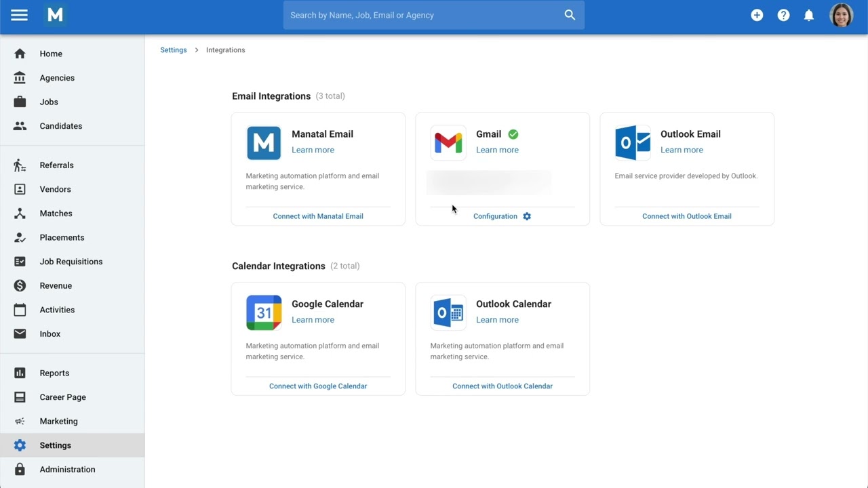
Task: Open Administration from the sidebar
Action: click(x=67, y=470)
